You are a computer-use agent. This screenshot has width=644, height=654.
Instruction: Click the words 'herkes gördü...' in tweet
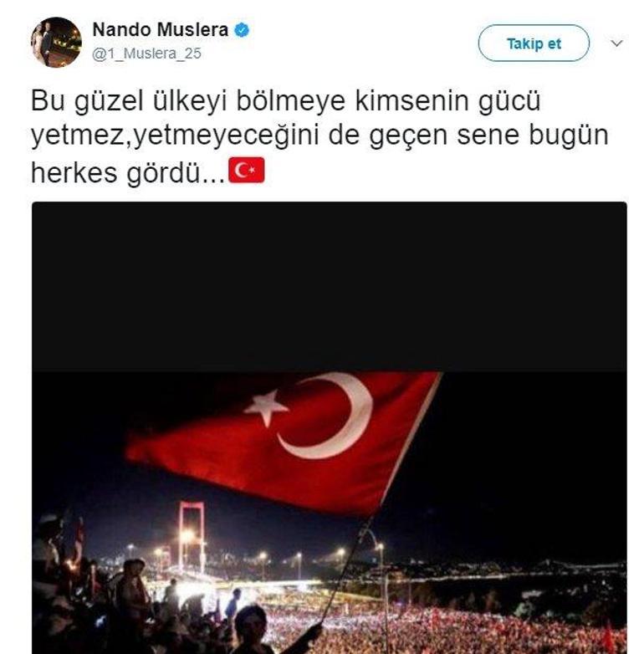pos(128,172)
